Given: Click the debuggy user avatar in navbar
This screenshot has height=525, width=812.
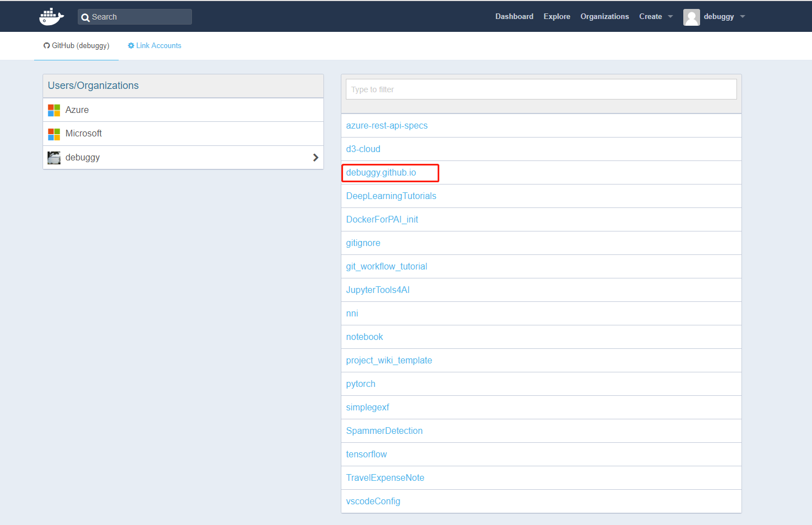Looking at the screenshot, I should (692, 17).
